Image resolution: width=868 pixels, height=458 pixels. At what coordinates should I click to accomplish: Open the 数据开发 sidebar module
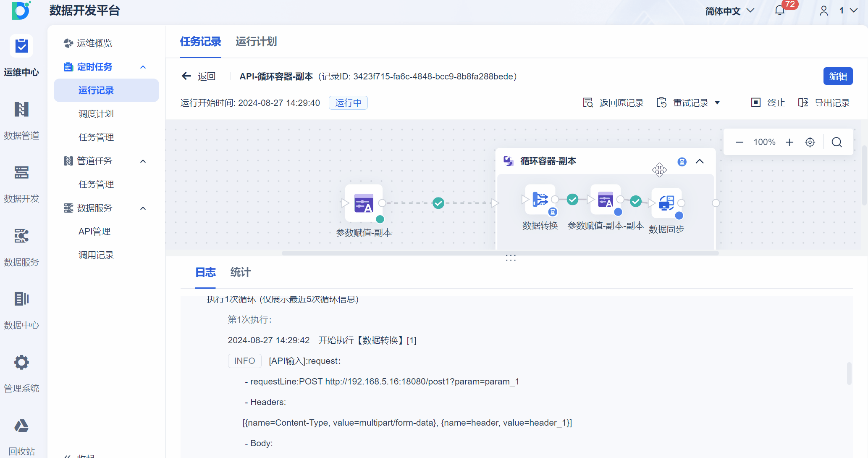[x=21, y=173]
